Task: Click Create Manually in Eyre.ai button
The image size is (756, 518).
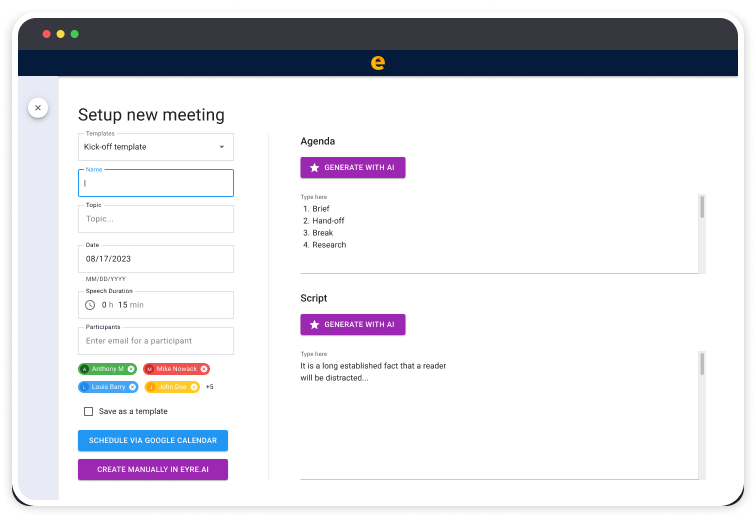Action: point(153,469)
